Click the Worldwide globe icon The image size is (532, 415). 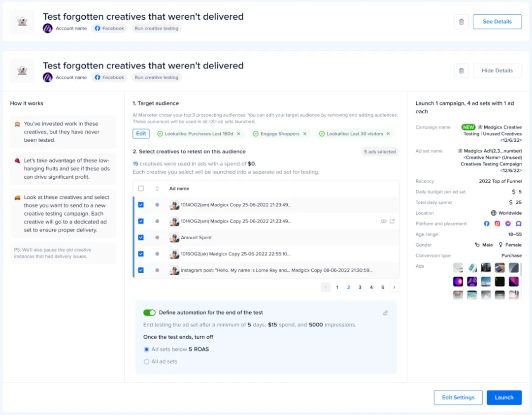[x=494, y=213]
